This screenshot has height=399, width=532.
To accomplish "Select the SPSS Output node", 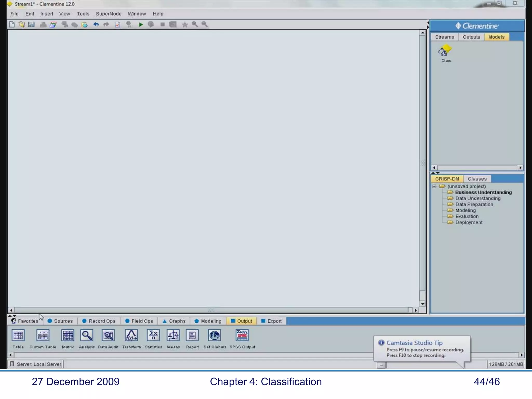I will point(242,336).
